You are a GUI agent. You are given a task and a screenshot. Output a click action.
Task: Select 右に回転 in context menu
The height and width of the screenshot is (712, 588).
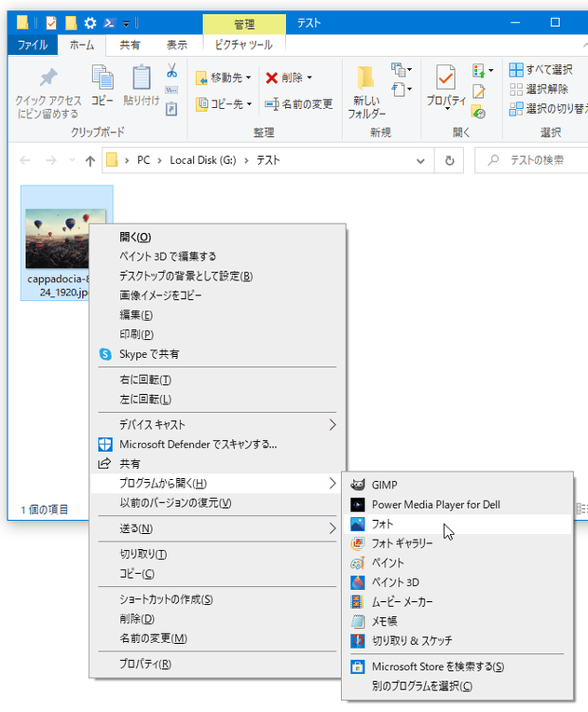[217, 379]
